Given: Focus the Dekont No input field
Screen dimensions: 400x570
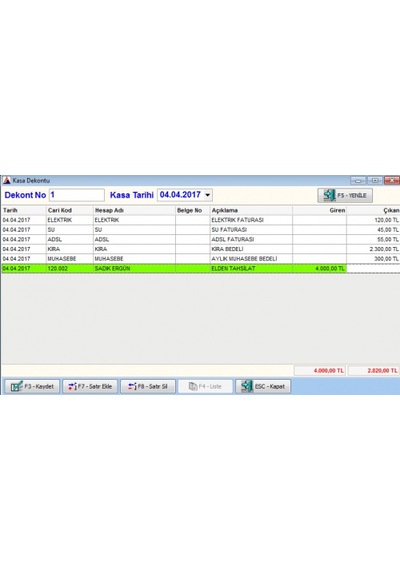Looking at the screenshot, I should pos(77,195).
